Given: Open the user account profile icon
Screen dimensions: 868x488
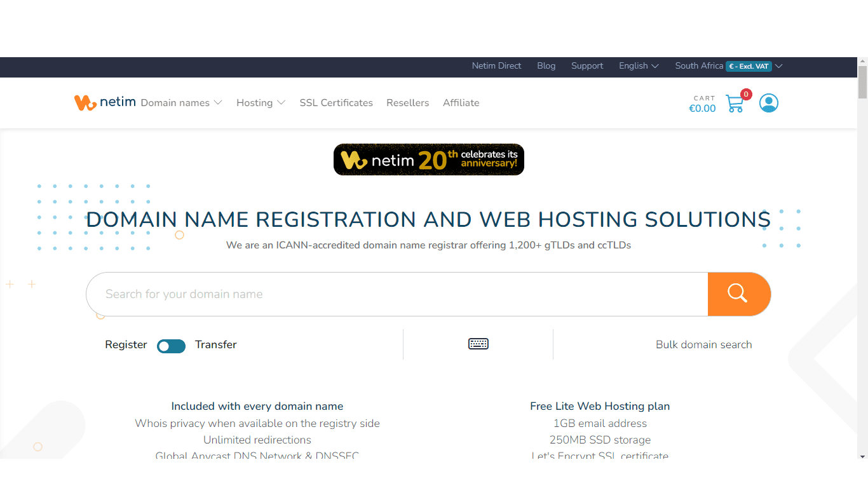Looking at the screenshot, I should coord(769,103).
